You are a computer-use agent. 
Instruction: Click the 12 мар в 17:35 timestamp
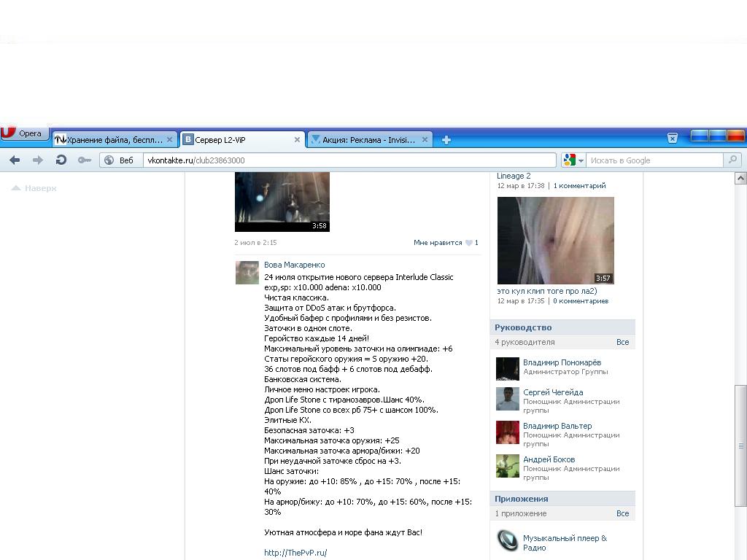coord(521,301)
